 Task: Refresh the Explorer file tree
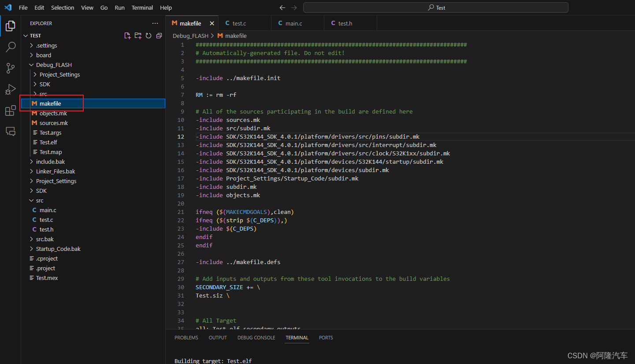pyautogui.click(x=148, y=35)
